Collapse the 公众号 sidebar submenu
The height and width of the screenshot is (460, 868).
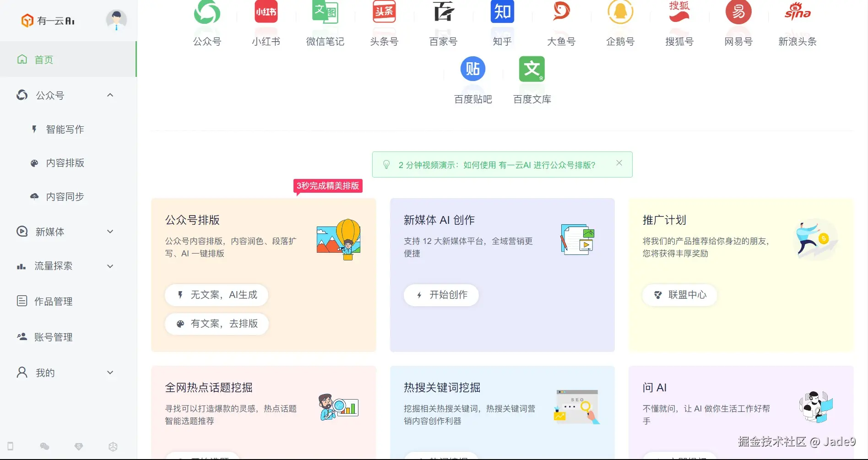click(x=110, y=95)
